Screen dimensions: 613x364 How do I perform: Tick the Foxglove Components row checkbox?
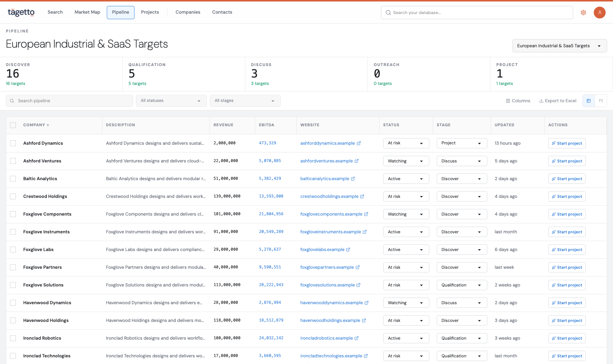click(13, 214)
